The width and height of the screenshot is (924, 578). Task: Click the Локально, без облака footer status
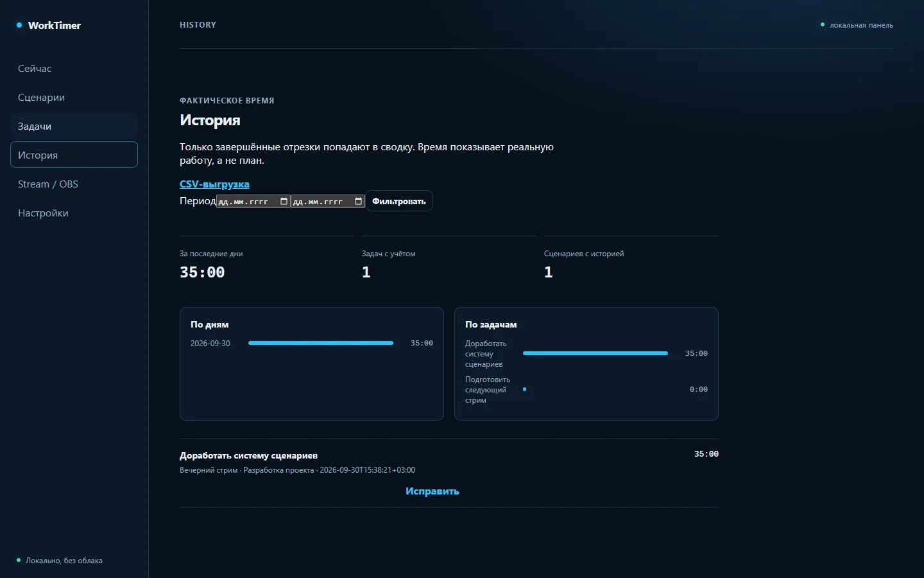click(x=59, y=561)
